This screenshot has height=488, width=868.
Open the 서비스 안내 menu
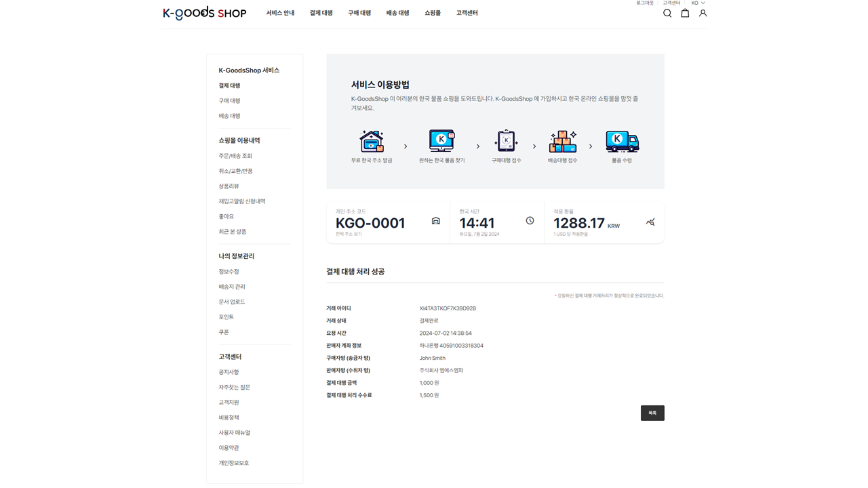point(280,13)
